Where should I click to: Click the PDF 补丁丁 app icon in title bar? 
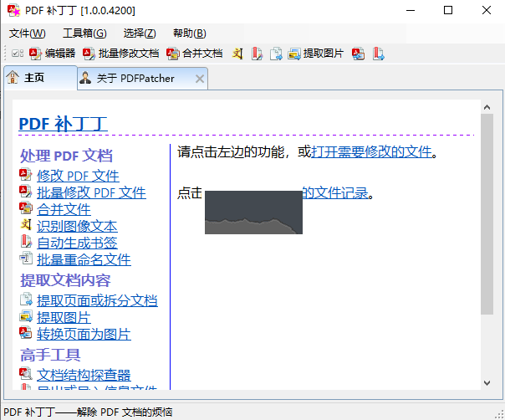pyautogui.click(x=13, y=10)
